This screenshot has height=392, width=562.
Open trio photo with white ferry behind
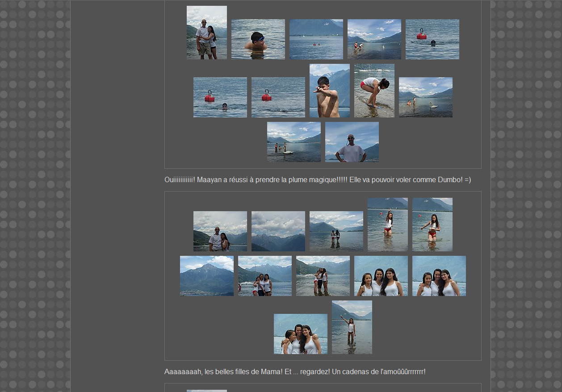(264, 276)
